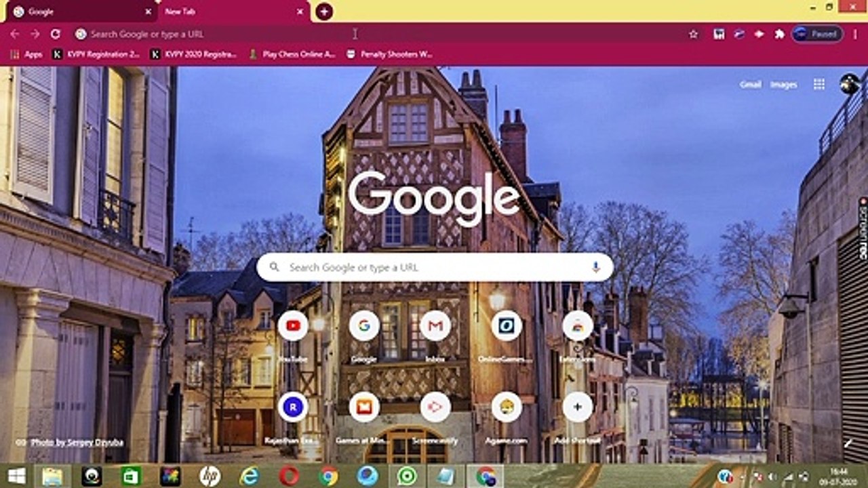Viewport: 868px width, 488px height.
Task: Close the New Tab tab
Action: [x=300, y=12]
